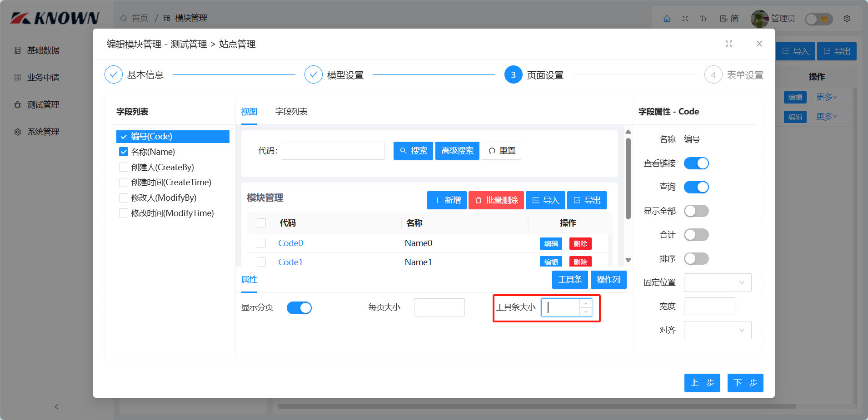This screenshot has height=420, width=868.
Task: Click the home icon in top bar
Action: (667, 19)
